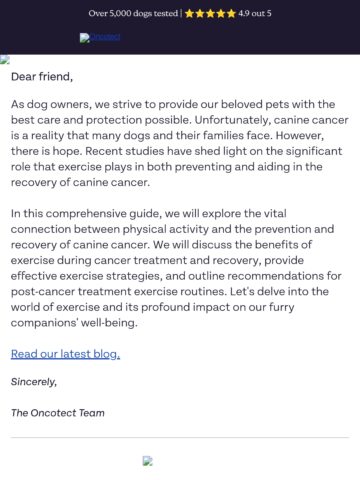Click the fourth yellow rating star

pos(221,14)
